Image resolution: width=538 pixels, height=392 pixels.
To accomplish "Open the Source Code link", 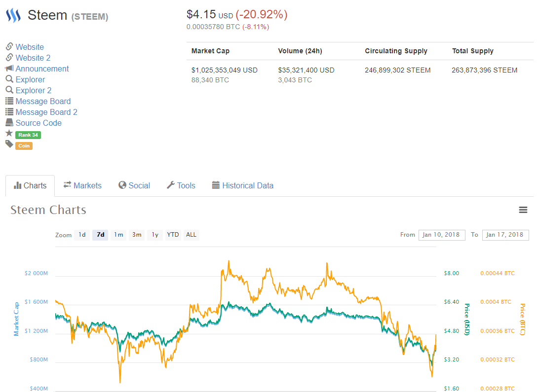I will coord(38,123).
